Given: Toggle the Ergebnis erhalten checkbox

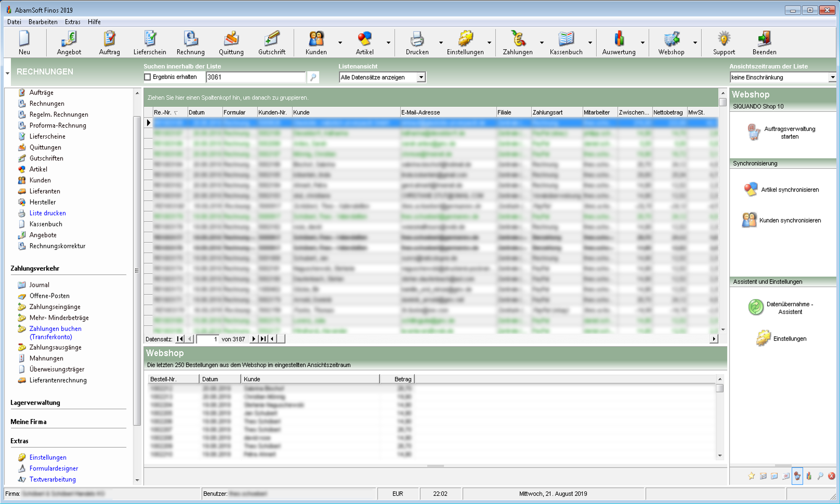Looking at the screenshot, I should click(147, 77).
